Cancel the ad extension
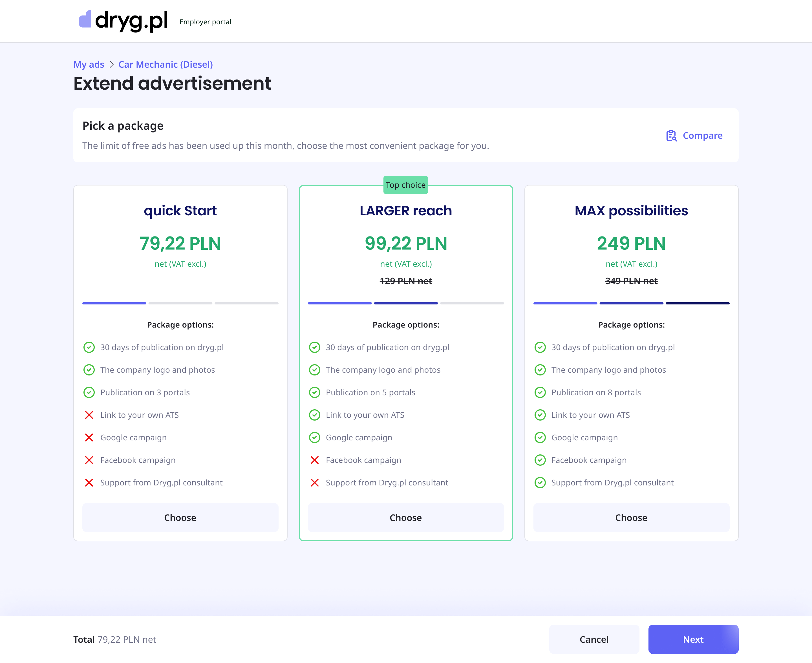The width and height of the screenshot is (812, 663). coord(594,639)
